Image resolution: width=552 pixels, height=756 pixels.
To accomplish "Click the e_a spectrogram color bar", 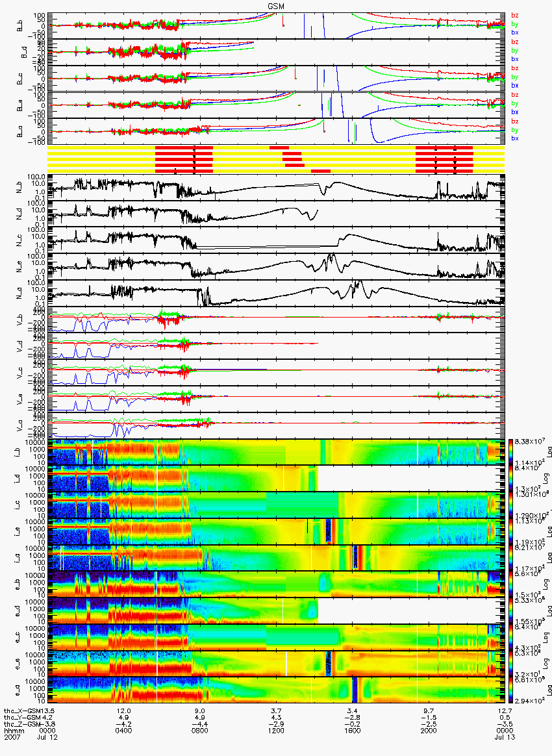I will 510,691.
